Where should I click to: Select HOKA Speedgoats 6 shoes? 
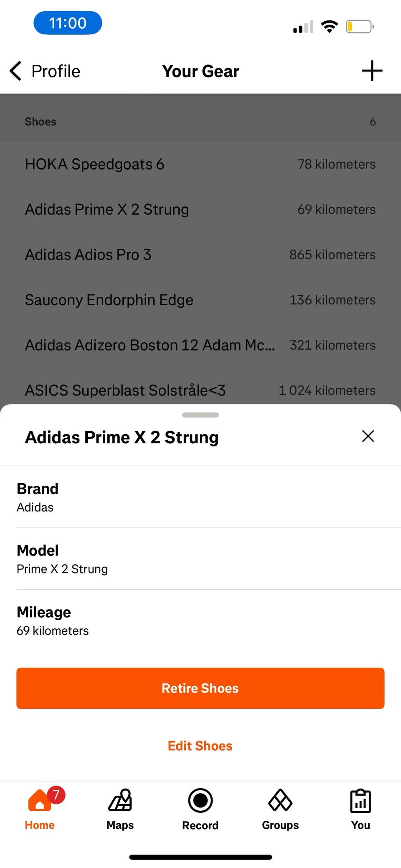[200, 164]
